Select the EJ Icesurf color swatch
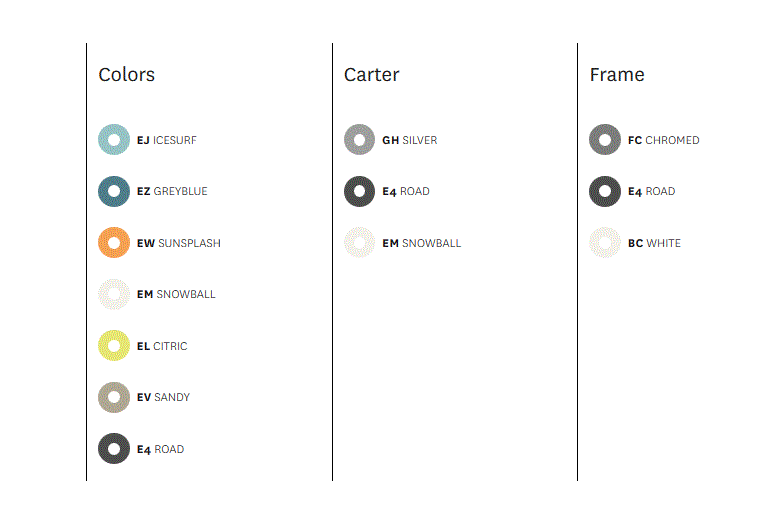The height and width of the screenshot is (521, 774). (114, 140)
